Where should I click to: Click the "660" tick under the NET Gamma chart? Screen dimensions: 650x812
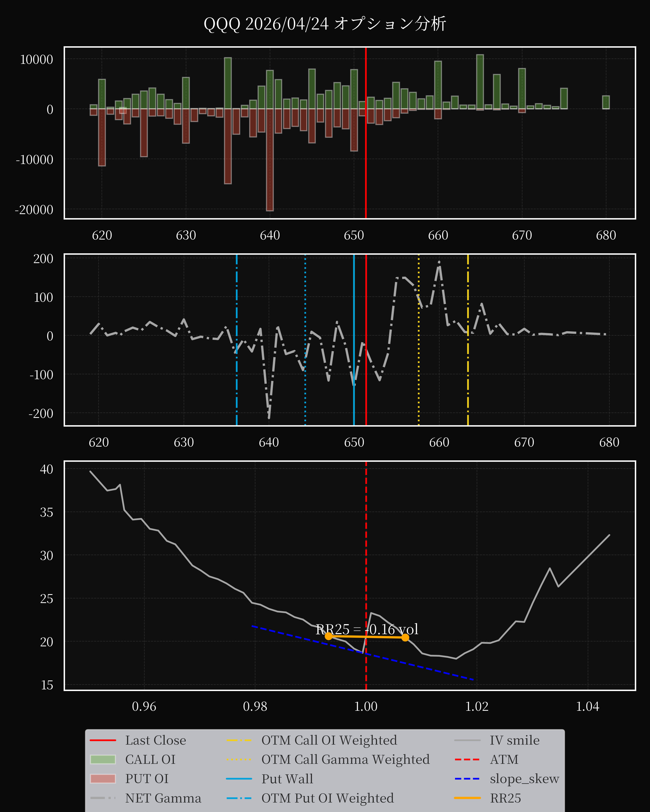(x=439, y=442)
